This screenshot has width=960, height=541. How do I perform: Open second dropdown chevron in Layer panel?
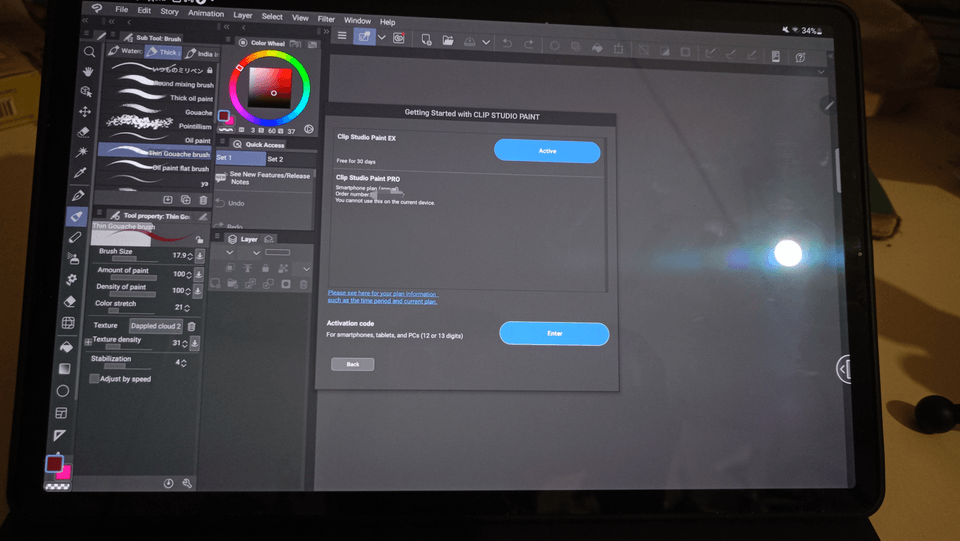257,253
